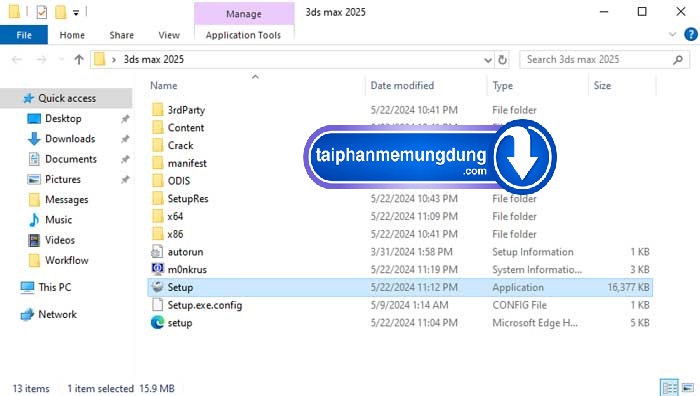Open Downloads in the navigation pane

click(x=70, y=139)
